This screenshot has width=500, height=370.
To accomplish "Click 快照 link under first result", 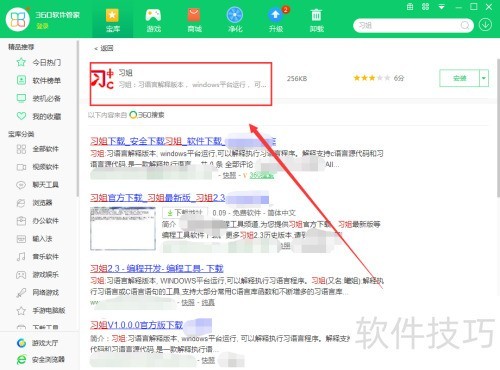I will (229, 175).
